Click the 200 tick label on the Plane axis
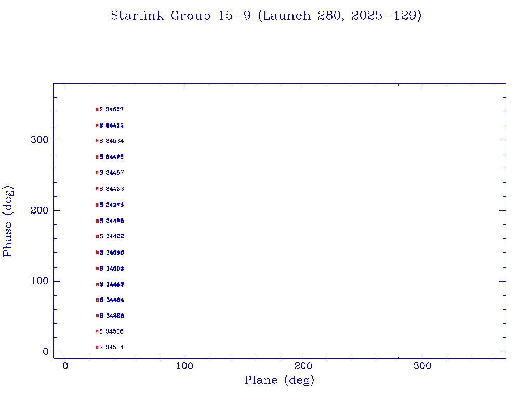 pyautogui.click(x=303, y=366)
